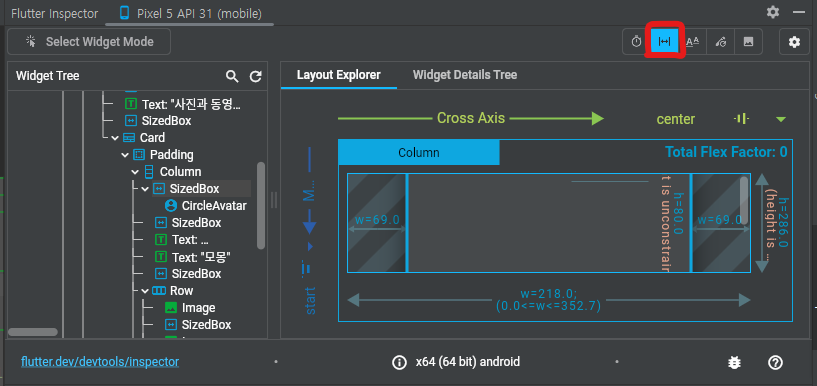Image resolution: width=817 pixels, height=386 pixels.
Task: Click the info icon by x64 android
Action: coord(399,362)
